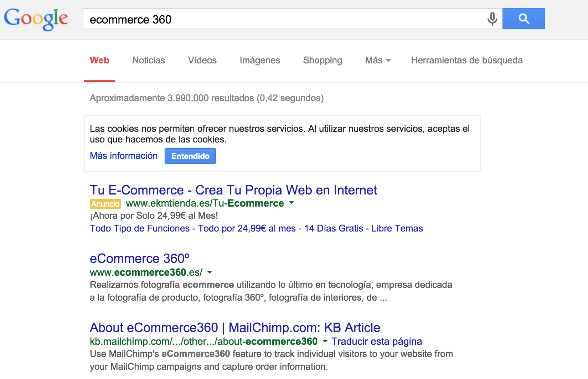Click the microphone voice search icon

click(x=492, y=19)
